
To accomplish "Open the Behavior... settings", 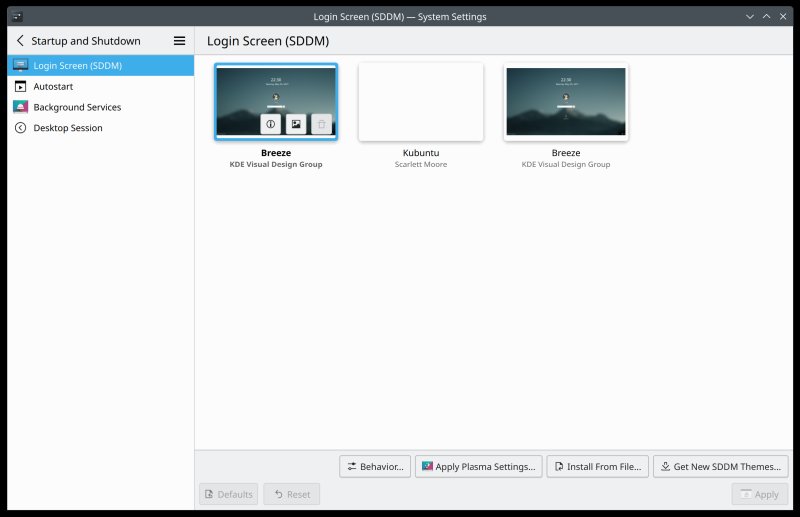I will point(375,467).
